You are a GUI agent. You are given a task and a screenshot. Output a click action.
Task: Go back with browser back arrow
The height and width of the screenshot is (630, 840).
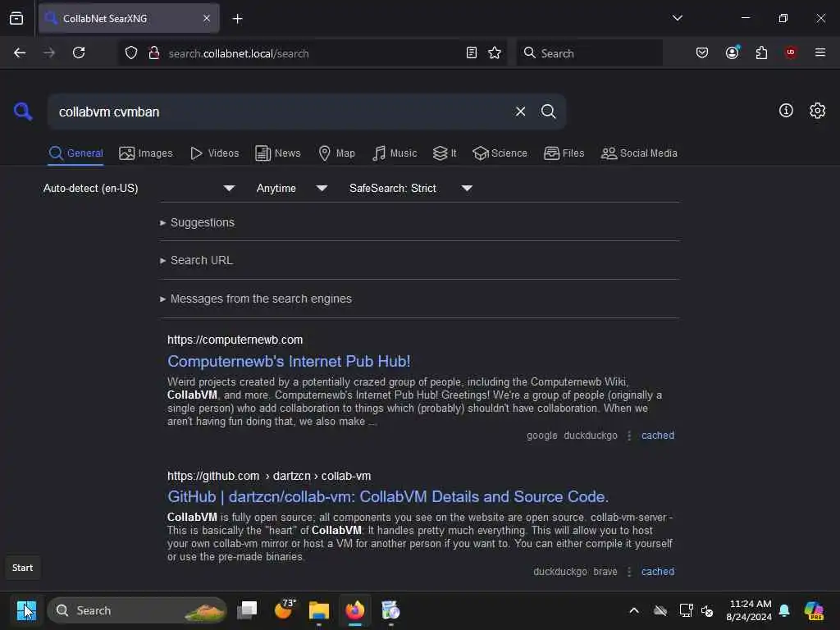[20, 53]
